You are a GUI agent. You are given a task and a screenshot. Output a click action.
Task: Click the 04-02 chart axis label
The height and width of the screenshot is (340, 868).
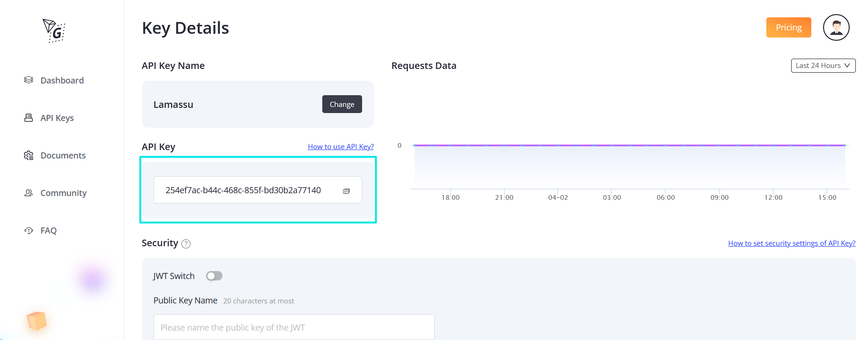pyautogui.click(x=558, y=197)
